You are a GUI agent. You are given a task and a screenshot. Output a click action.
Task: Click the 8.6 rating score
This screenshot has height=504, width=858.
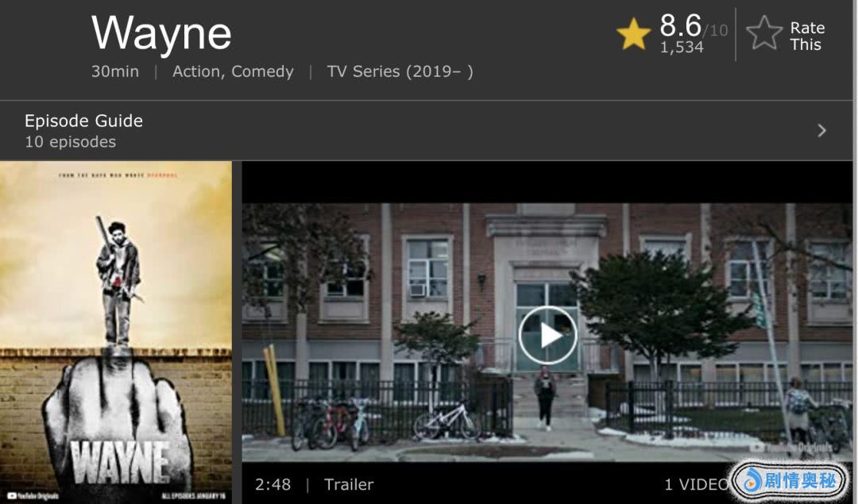click(680, 25)
